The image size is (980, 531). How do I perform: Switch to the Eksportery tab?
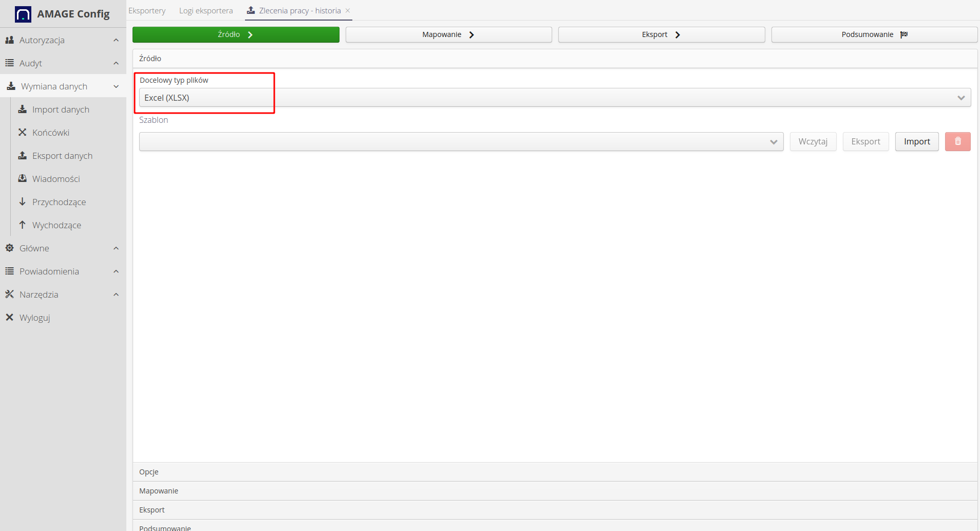point(147,11)
